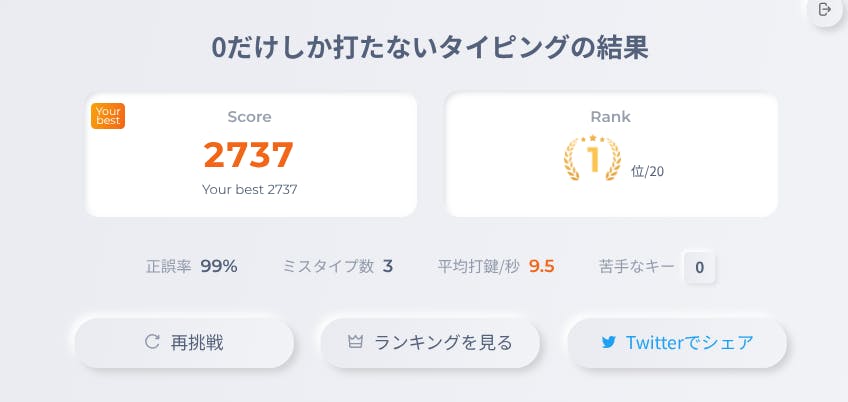Screen dimensions: 848x402
Task: Click the Rank heading label
Action: pos(610,117)
